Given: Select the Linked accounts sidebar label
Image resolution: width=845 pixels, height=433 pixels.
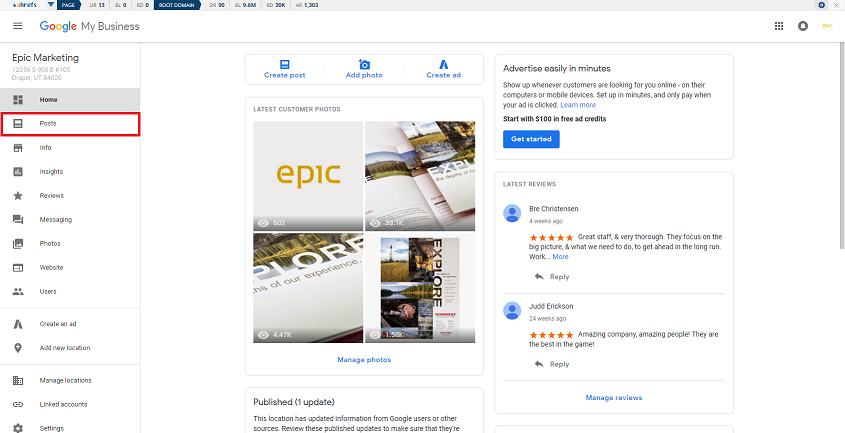Looking at the screenshot, I should tap(63, 404).
